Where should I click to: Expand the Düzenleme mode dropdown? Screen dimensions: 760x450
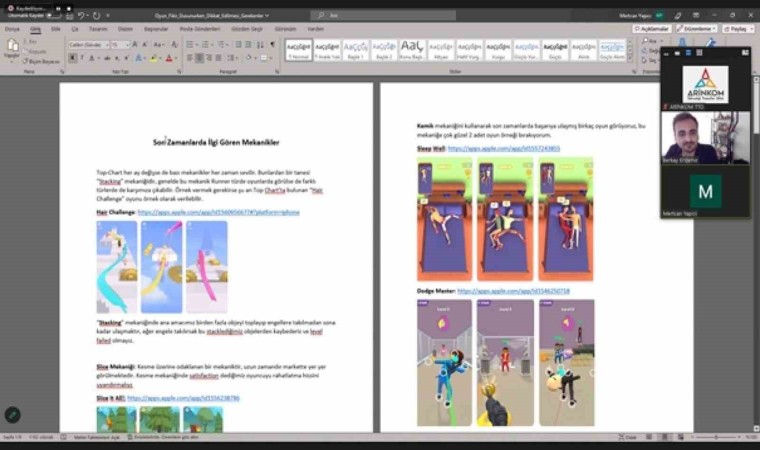(696, 29)
